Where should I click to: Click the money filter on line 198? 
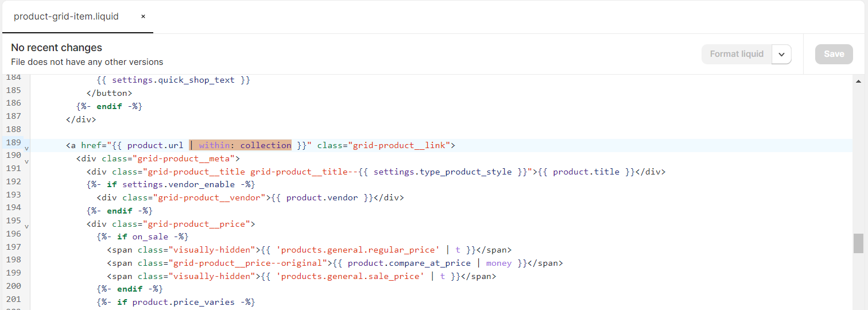point(499,263)
